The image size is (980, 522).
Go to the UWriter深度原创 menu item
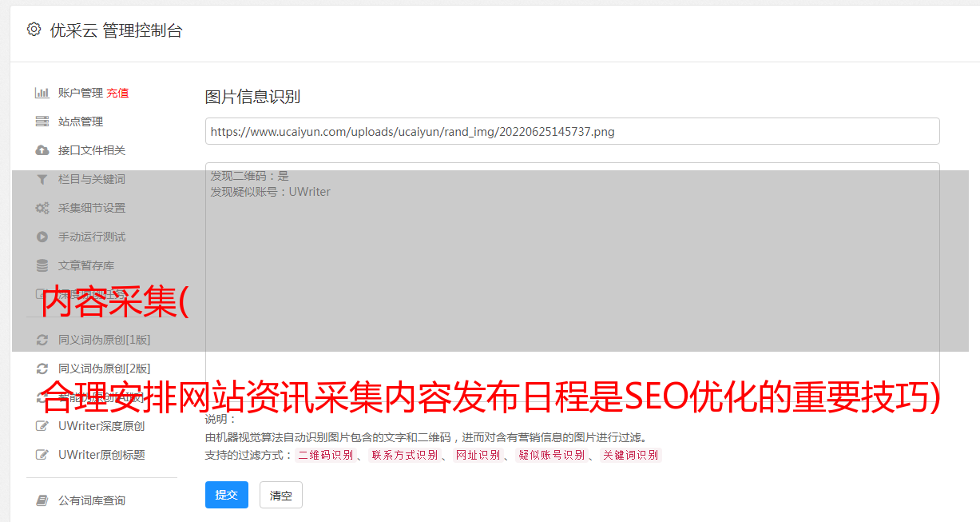(101, 426)
